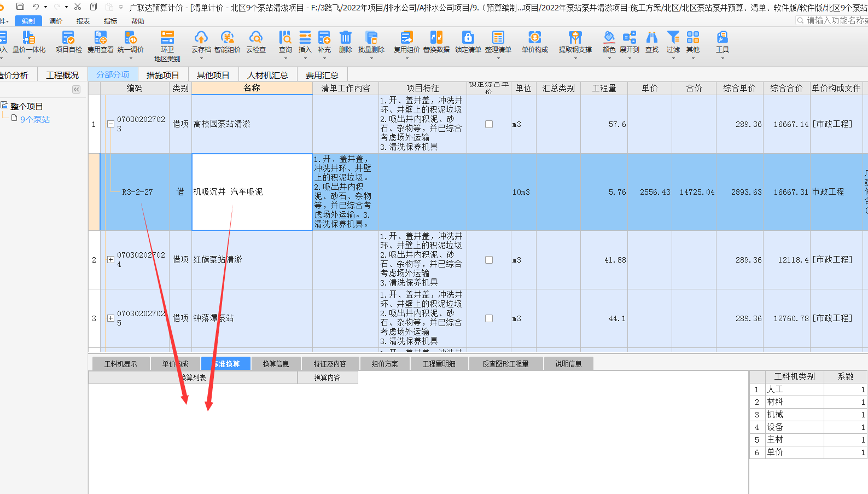Switch to 编制 ribbon tab
Image resolution: width=868 pixels, height=494 pixels.
click(28, 21)
